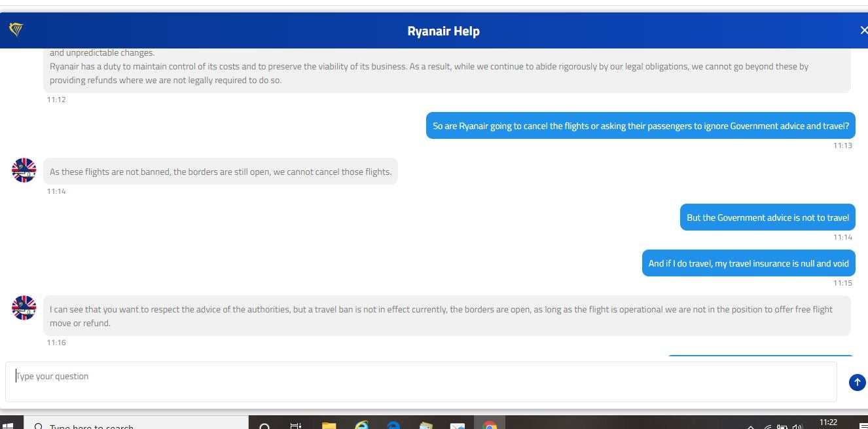Click the 'travel insurance is null and void' message
Viewport: 868px width, 429px height.
point(748,263)
